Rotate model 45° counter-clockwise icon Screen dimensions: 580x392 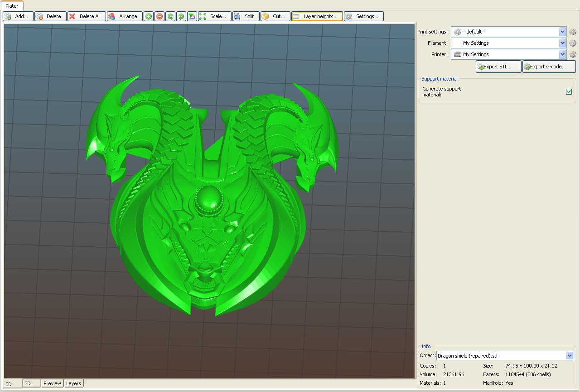[170, 16]
